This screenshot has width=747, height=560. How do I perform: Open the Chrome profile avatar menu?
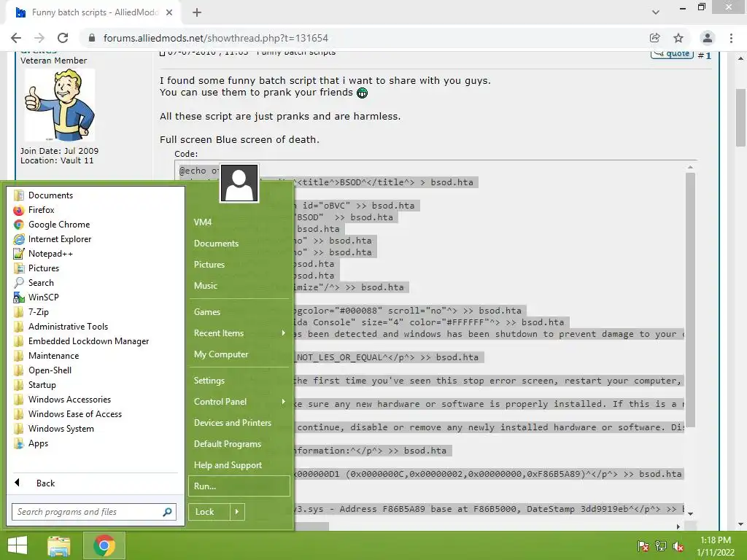point(708,38)
